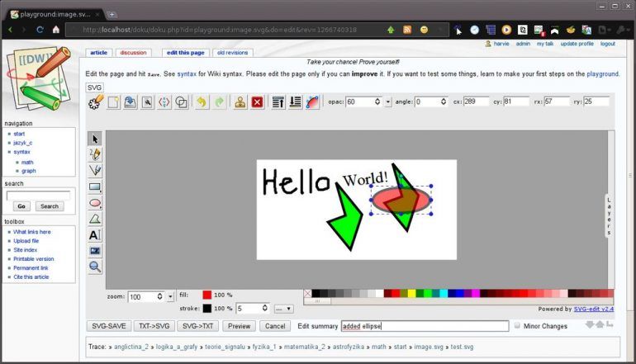
Task: Click the TXT->SVG button
Action: click(x=154, y=326)
